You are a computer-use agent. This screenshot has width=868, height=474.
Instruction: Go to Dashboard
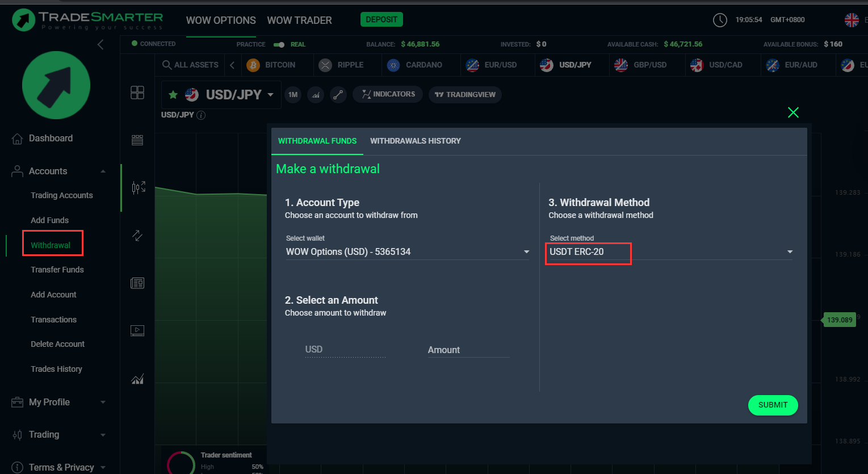coord(51,139)
